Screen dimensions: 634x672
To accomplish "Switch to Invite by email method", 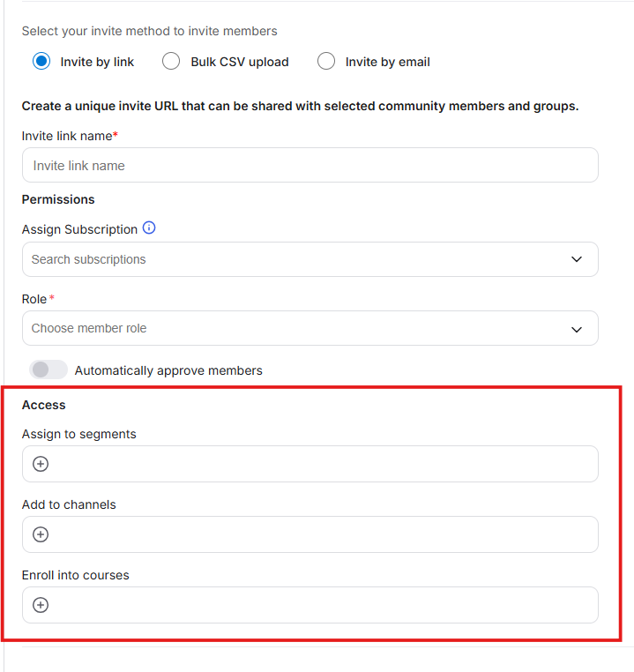I will point(327,62).
